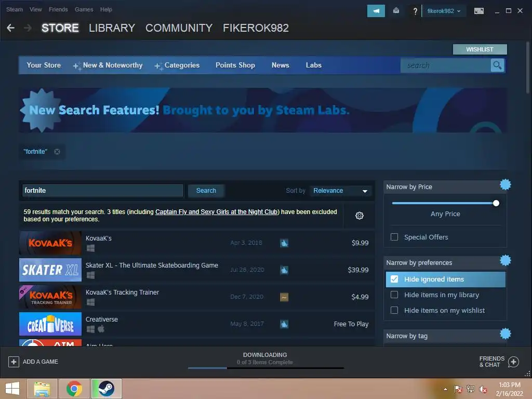Open the fikerok982 account dropdown

[444, 11]
